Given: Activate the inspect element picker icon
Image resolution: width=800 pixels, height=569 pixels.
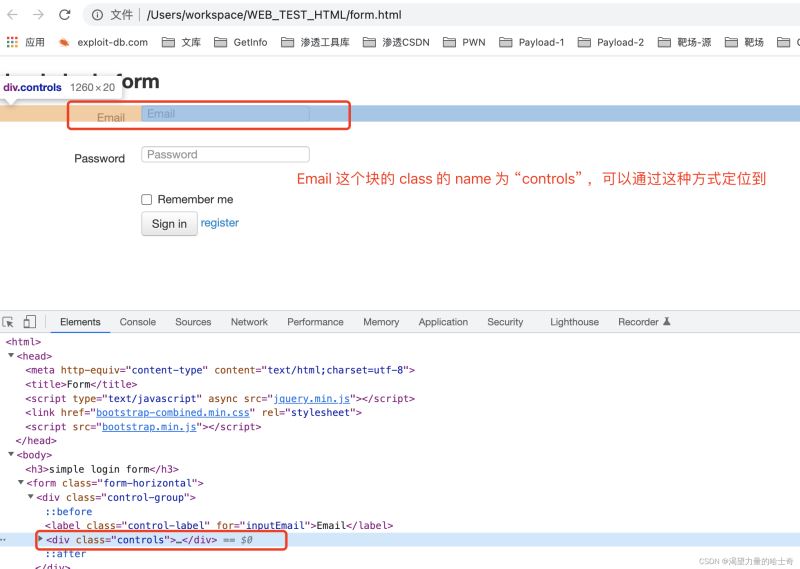Looking at the screenshot, I should click(x=9, y=322).
